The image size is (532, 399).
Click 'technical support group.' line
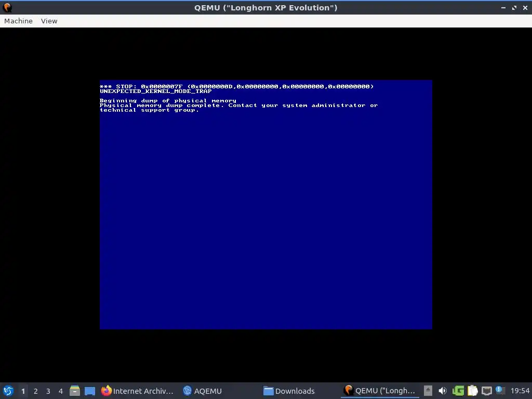[149, 110]
